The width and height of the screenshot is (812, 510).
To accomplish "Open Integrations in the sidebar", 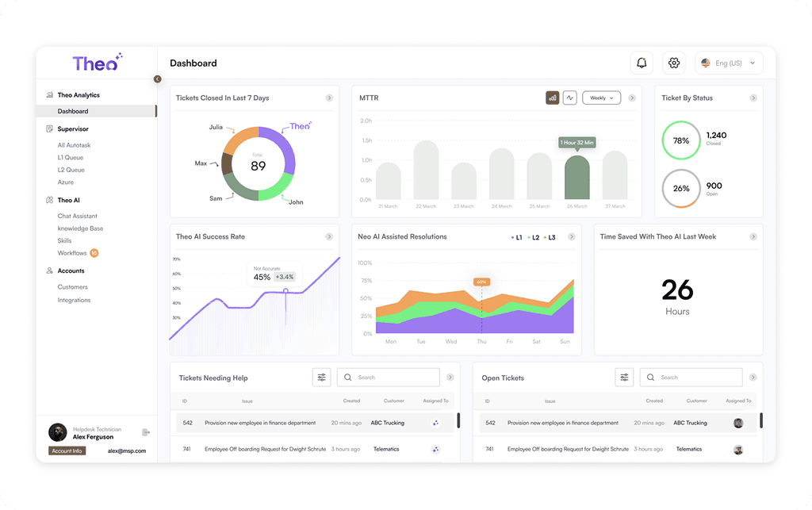I will (x=74, y=301).
